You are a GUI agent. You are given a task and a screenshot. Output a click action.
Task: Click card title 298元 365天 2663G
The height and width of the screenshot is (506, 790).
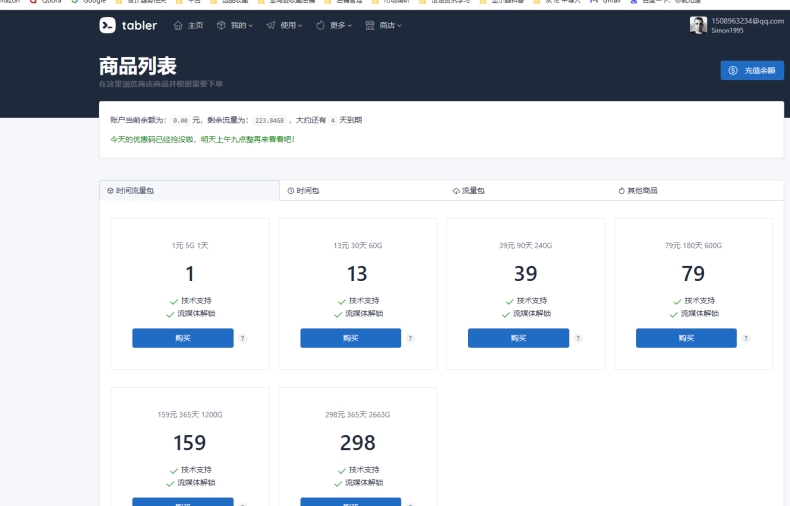click(357, 415)
